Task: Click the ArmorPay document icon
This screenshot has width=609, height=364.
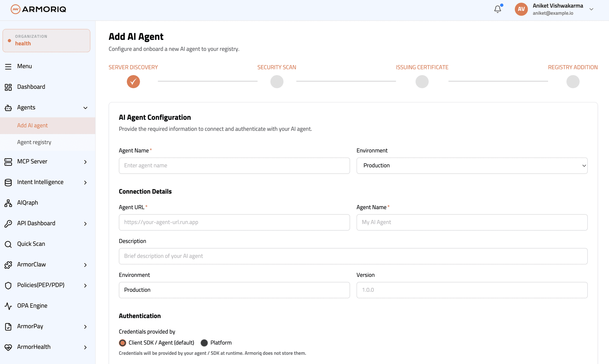Action: [x=8, y=327]
